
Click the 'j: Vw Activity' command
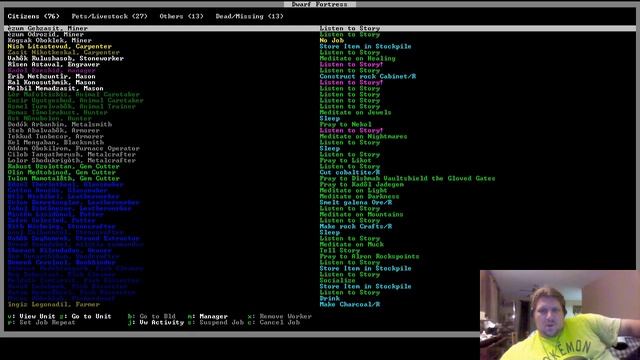tap(156, 322)
